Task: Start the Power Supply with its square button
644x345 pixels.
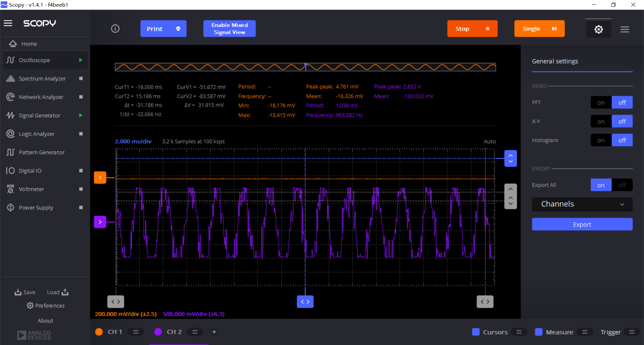Action: click(81, 207)
